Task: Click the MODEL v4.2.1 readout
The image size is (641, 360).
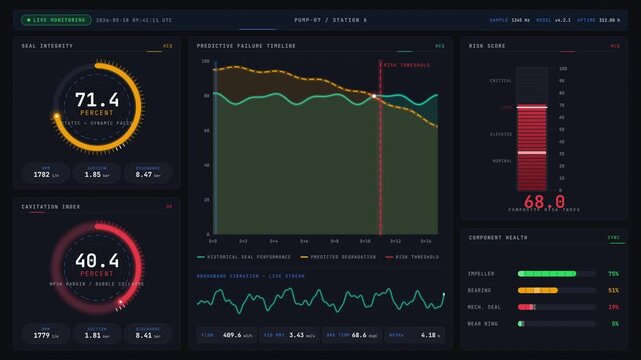Action: (x=553, y=20)
